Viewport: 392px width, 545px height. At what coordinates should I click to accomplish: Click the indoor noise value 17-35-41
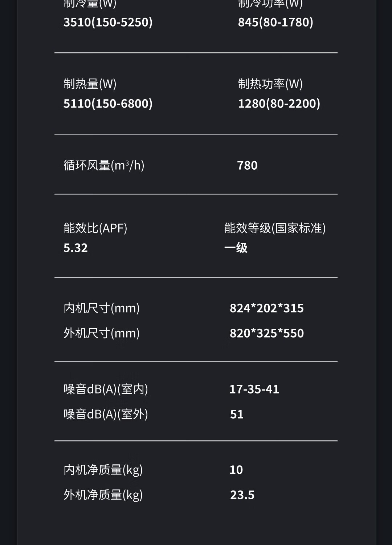254,389
